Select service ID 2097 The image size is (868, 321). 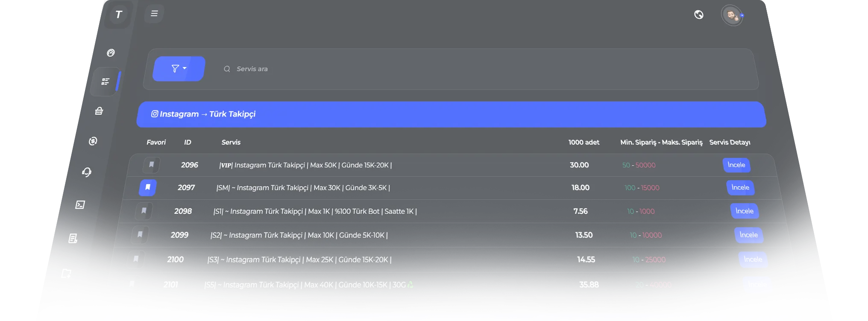click(x=186, y=188)
